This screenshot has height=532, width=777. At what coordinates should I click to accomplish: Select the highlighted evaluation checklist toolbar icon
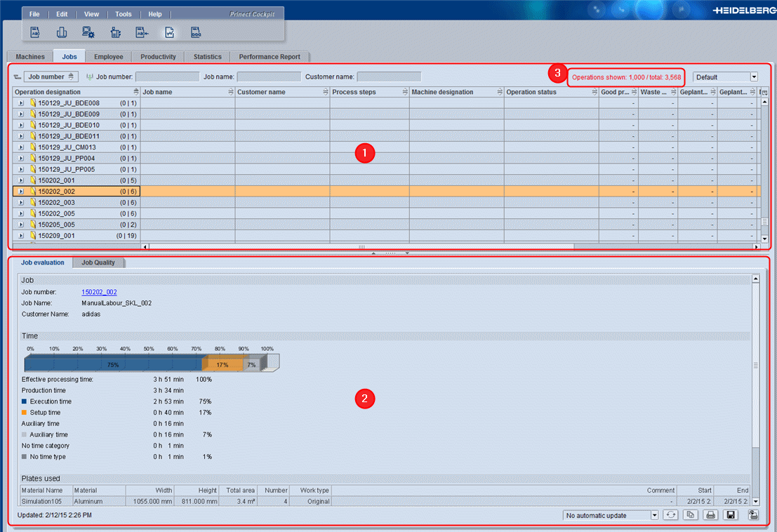pos(170,32)
